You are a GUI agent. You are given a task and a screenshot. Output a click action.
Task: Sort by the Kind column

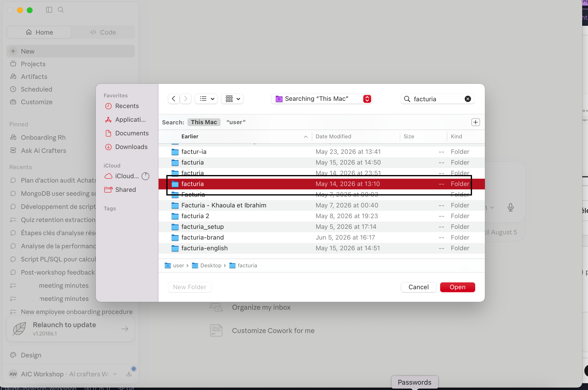point(466,136)
